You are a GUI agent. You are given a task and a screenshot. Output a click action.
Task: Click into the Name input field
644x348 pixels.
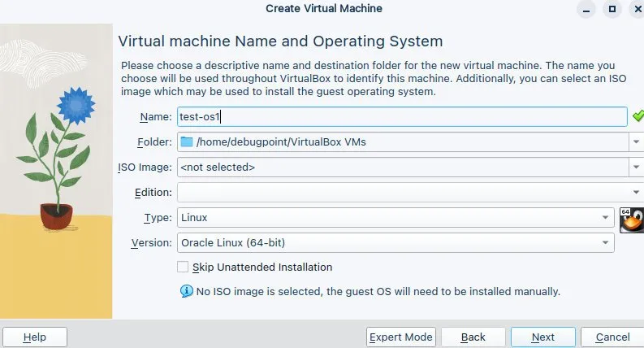[x=402, y=117]
